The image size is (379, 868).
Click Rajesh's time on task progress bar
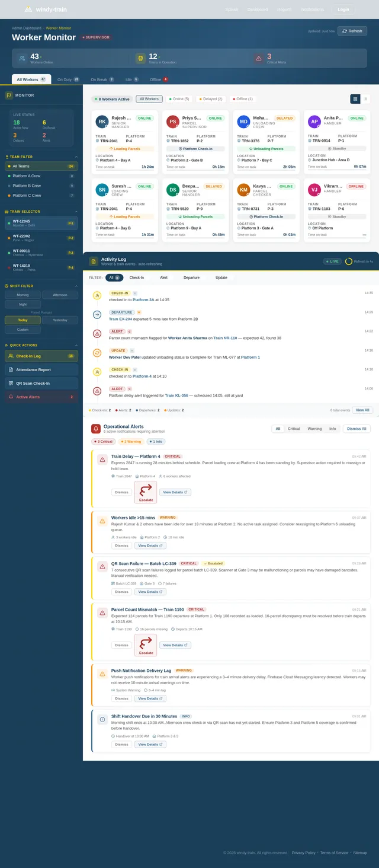[124, 170]
